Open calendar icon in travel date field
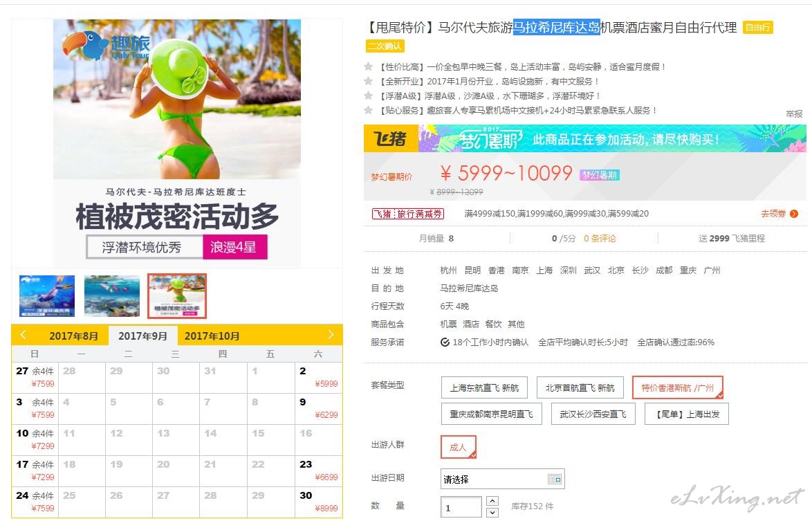The height and width of the screenshot is (521, 812). click(554, 479)
